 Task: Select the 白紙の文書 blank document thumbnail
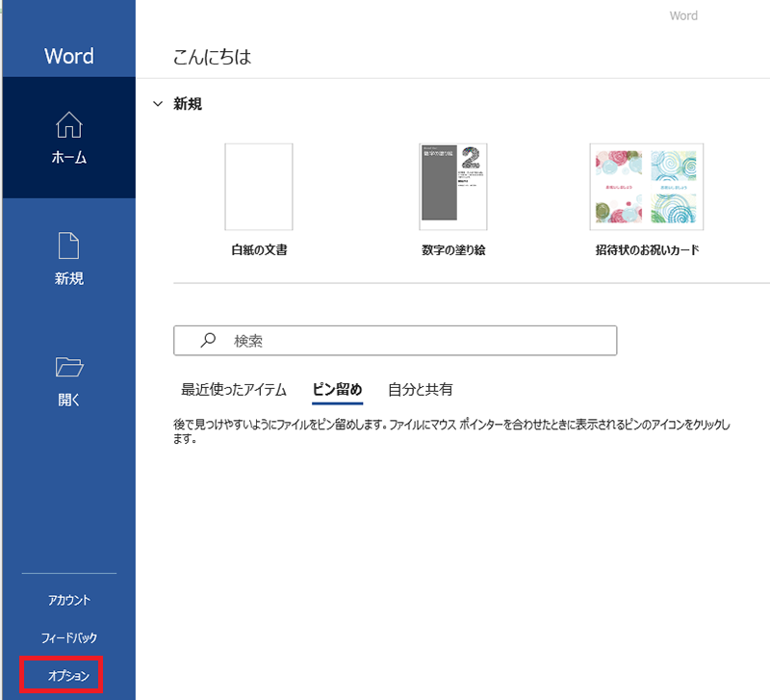(259, 187)
